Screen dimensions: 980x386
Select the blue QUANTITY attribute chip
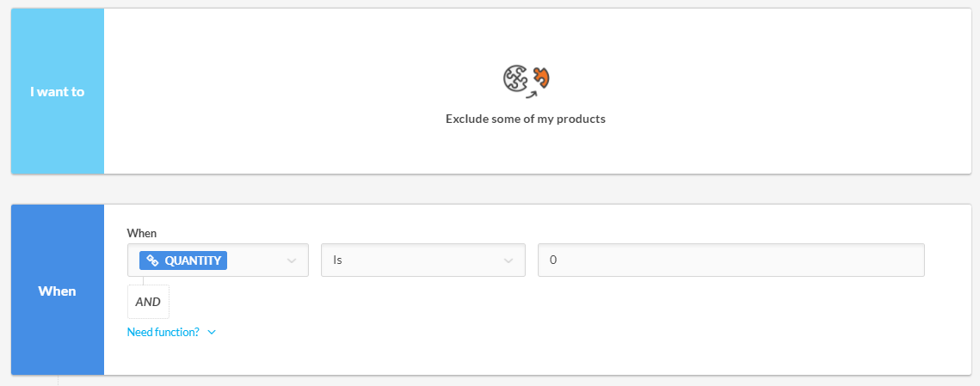(x=183, y=260)
